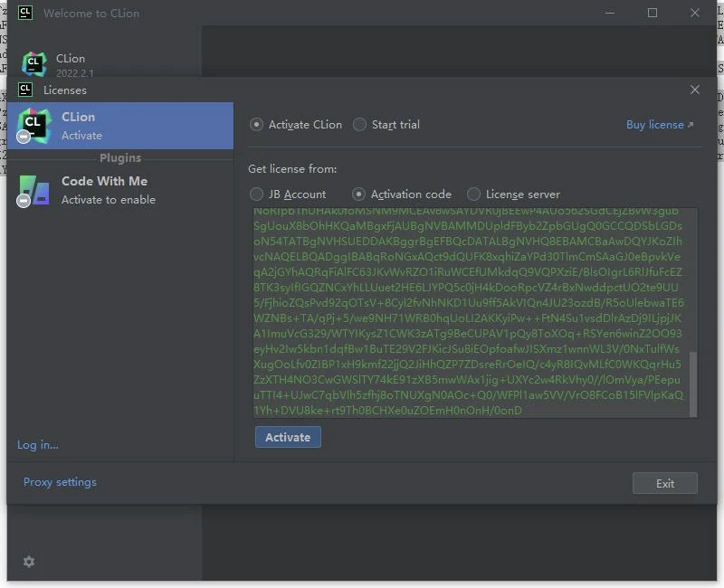Select the Code With Me plugin entry
Screen dimensions: 724x588
[120, 190]
